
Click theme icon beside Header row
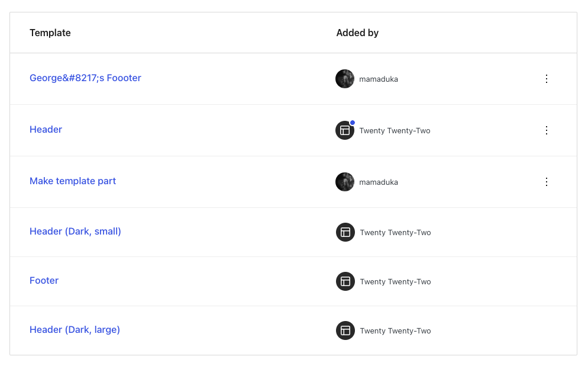[x=345, y=130]
